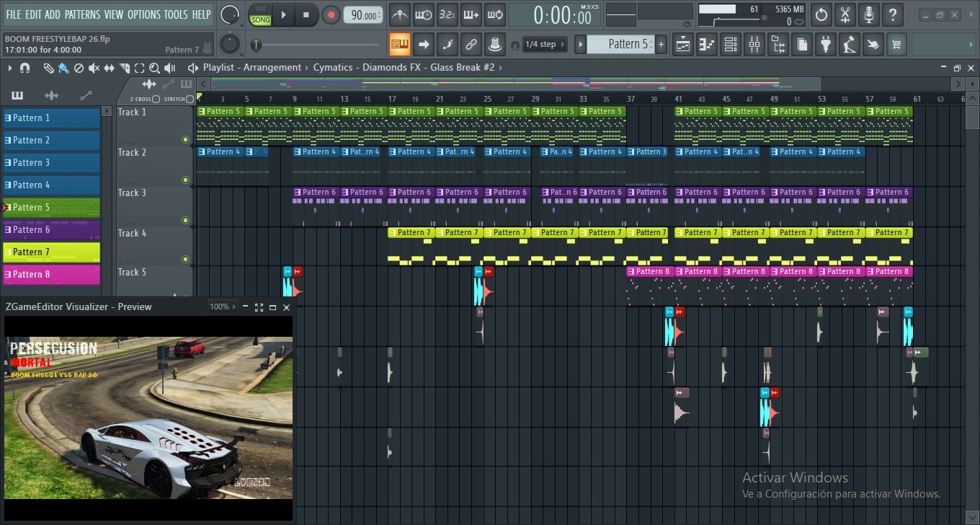This screenshot has height=525, width=980.
Task: Open the OPTIONS menu
Action: click(143, 14)
